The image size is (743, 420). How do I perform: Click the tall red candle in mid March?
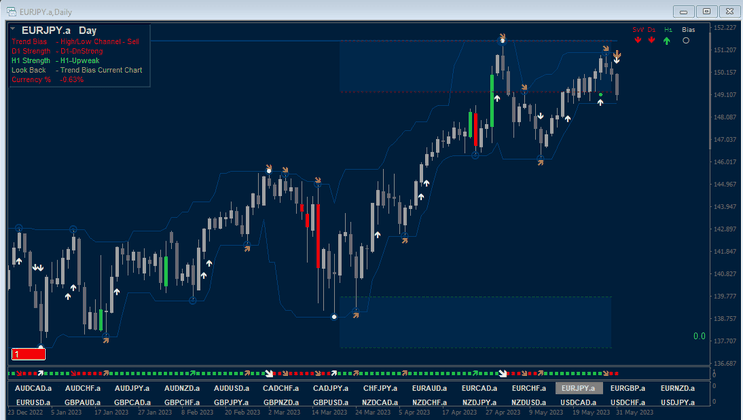[x=318, y=236]
